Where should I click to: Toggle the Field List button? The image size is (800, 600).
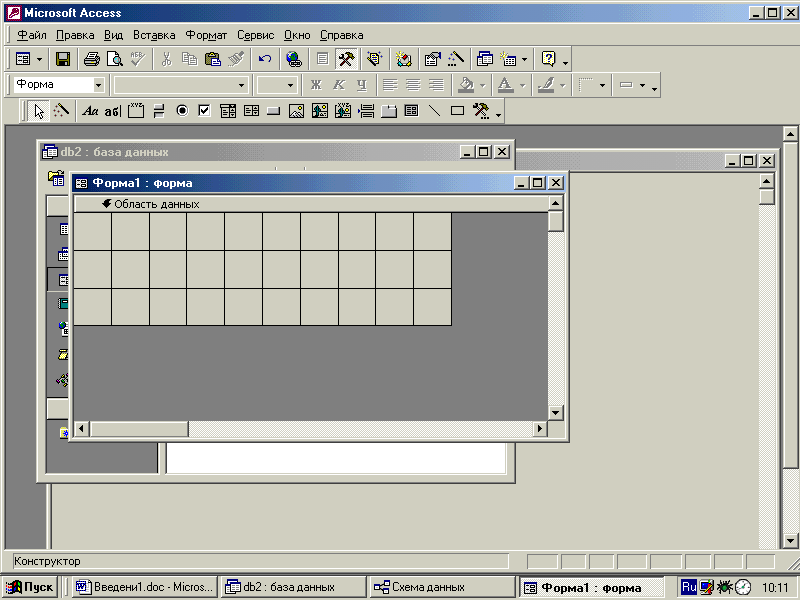pyautogui.click(x=322, y=59)
